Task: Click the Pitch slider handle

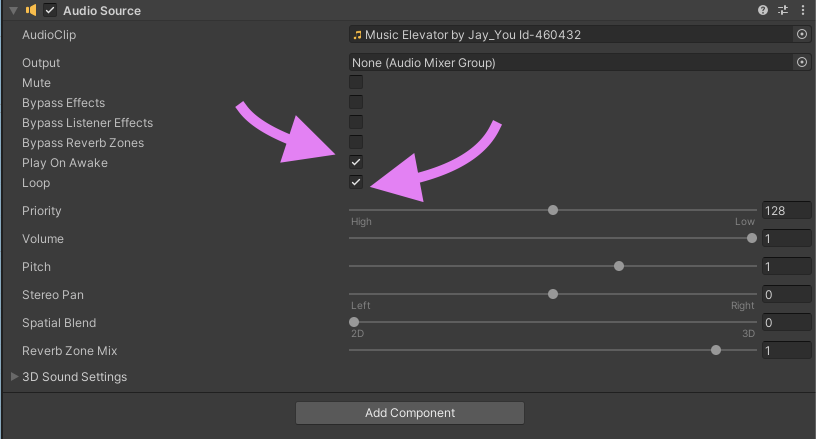Action: coord(619,266)
